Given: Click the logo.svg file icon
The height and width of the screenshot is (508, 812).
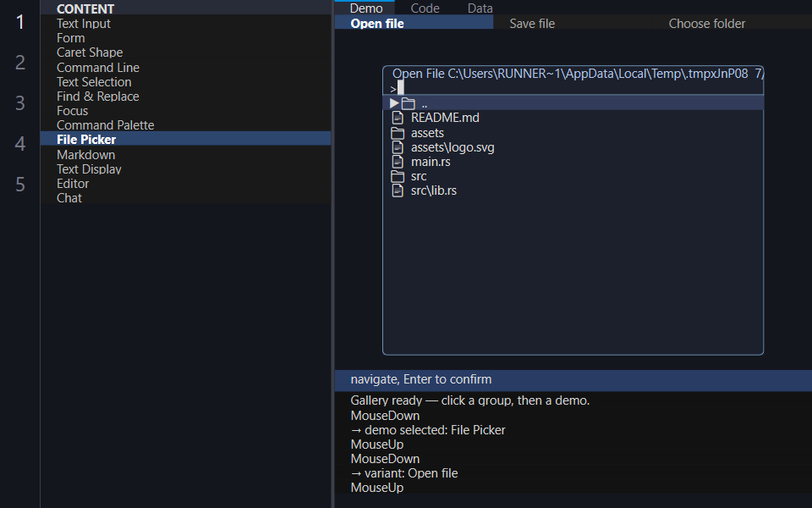Looking at the screenshot, I should [x=398, y=147].
